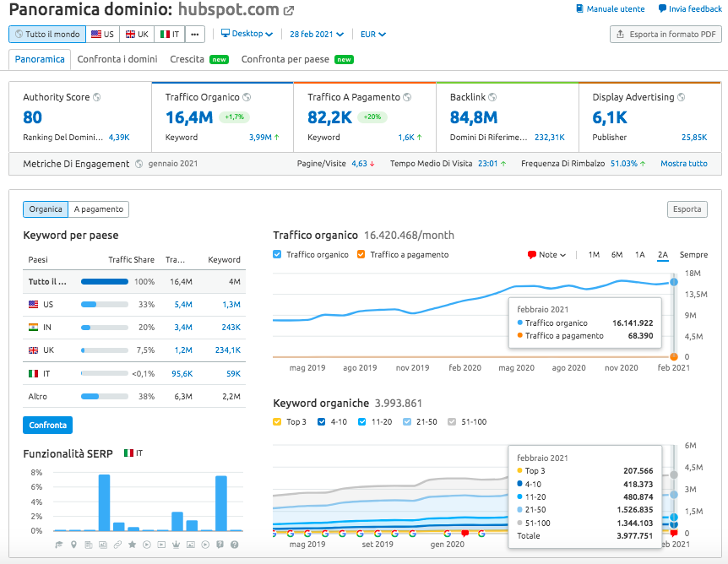This screenshot has height=564, width=728.
Task: Click the globe icon next to Backlink
Action: point(492,97)
